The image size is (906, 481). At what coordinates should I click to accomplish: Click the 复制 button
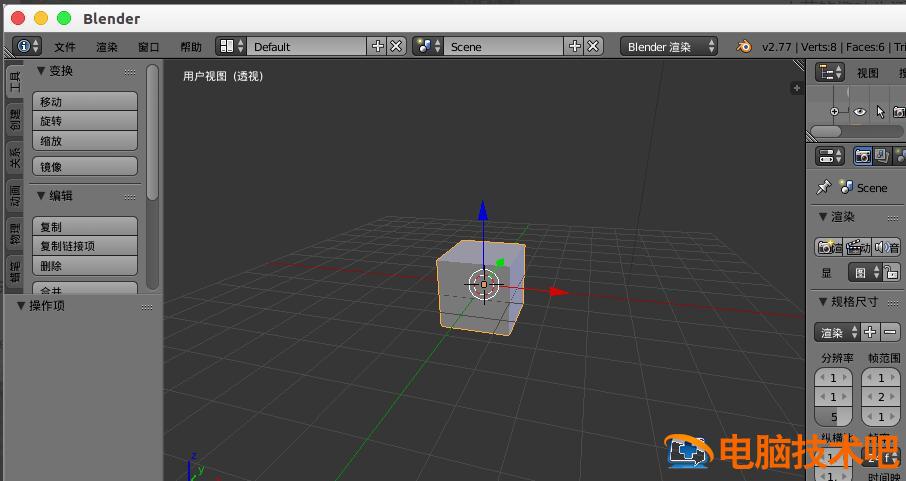85,227
